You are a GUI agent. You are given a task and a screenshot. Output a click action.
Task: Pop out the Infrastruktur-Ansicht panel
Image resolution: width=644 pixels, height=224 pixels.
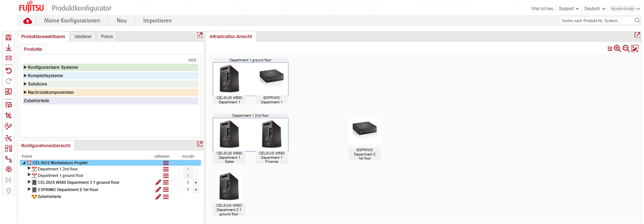click(x=637, y=35)
